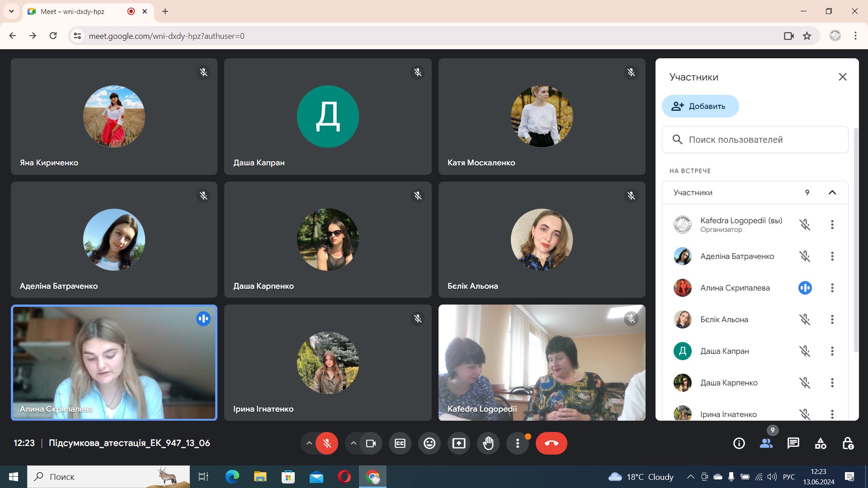Image resolution: width=868 pixels, height=488 pixels.
Task: Open options for Kafedra Logopedii participant
Action: click(832, 225)
